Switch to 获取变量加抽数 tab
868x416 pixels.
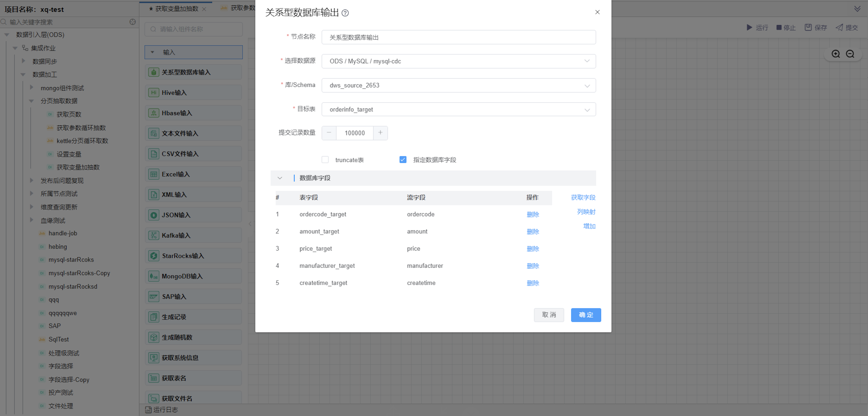[177, 9]
